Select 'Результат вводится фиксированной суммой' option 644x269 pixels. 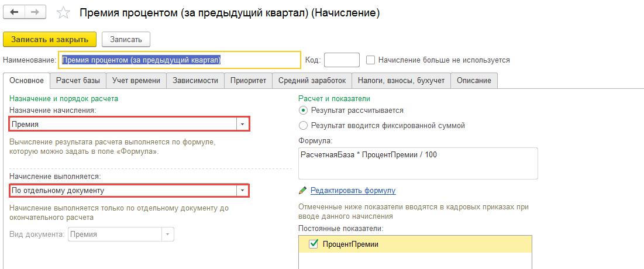click(x=303, y=125)
